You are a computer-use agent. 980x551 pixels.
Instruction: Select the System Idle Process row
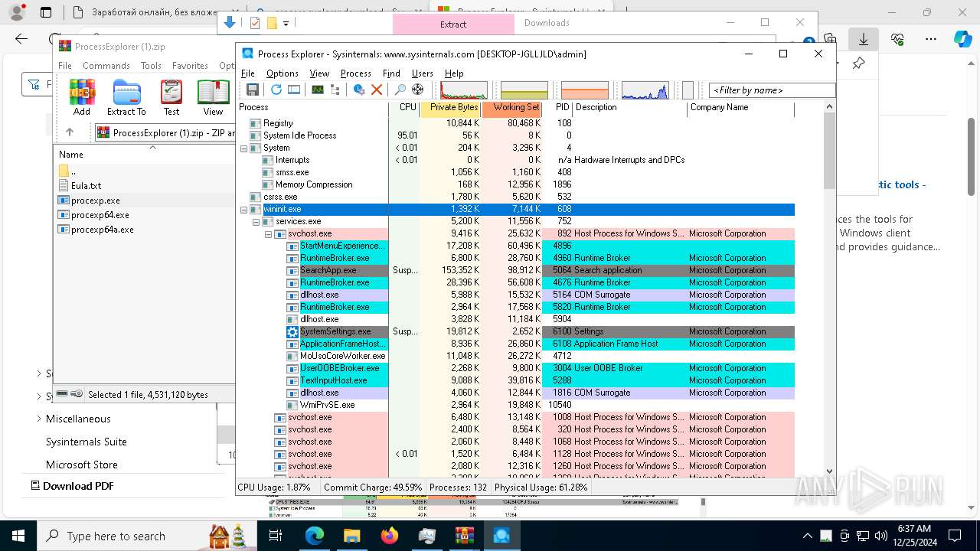(x=517, y=135)
